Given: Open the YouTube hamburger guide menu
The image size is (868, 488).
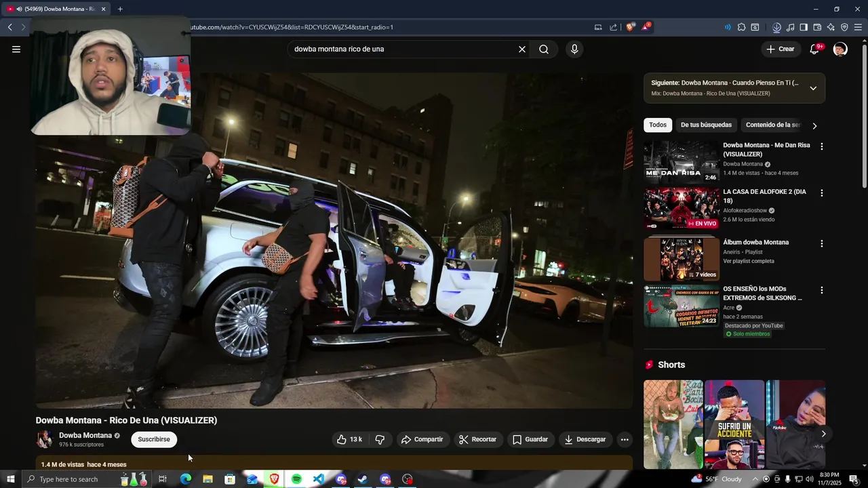Looking at the screenshot, I should [x=16, y=49].
